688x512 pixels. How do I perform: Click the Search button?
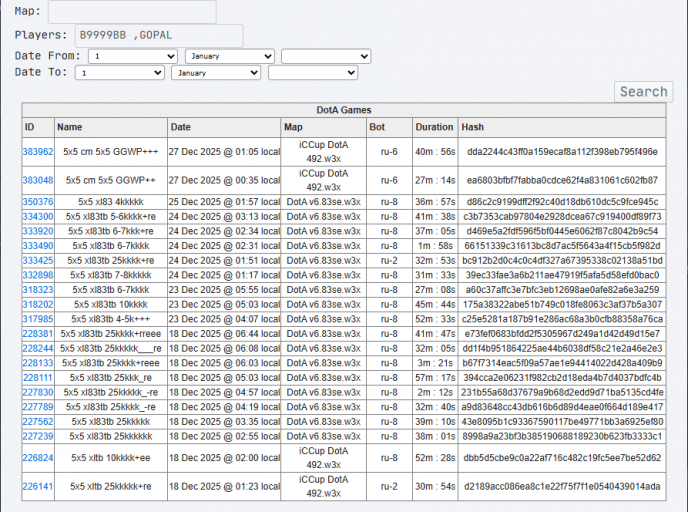[x=644, y=92]
